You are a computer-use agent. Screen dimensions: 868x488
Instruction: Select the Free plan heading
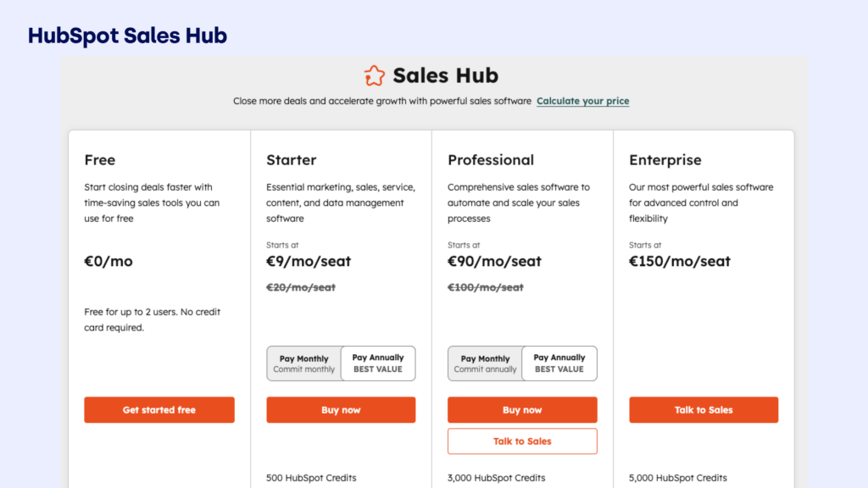(x=99, y=159)
